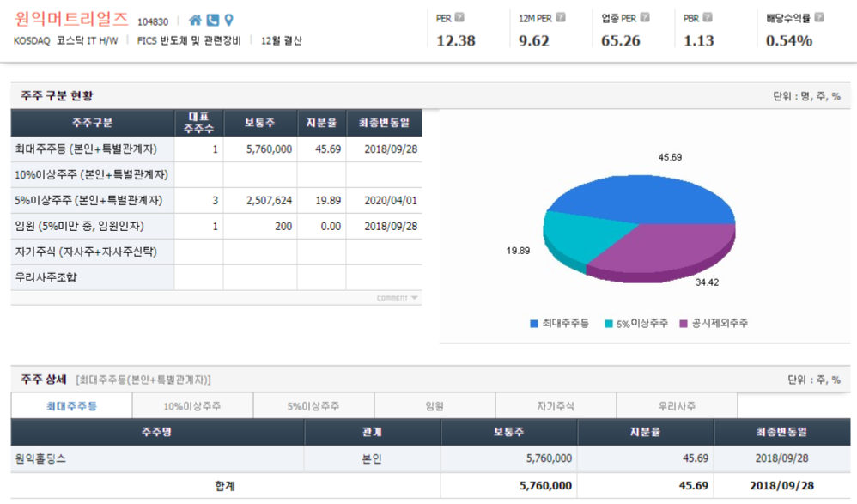The width and height of the screenshot is (857, 504).
Task: Click the 우리사주조합 row label
Action: tap(46, 277)
